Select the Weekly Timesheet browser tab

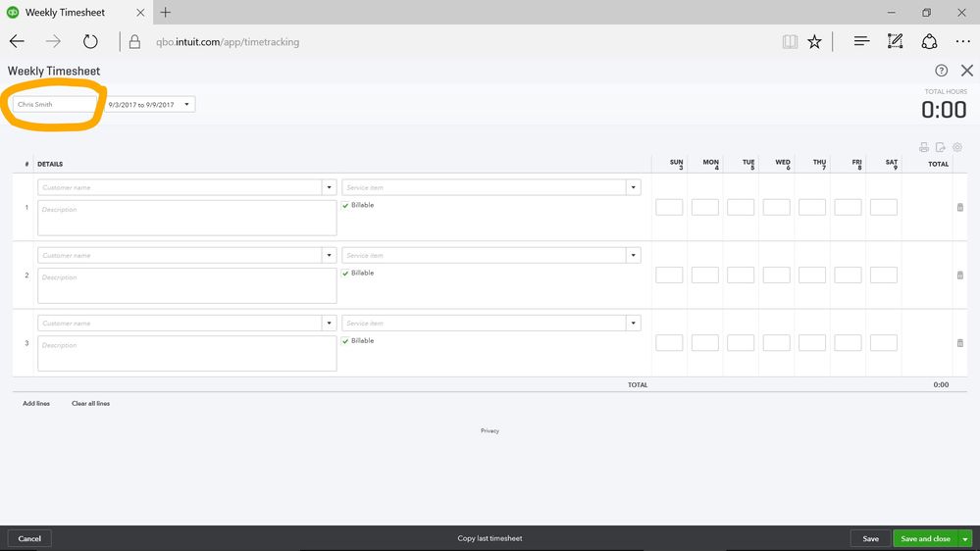pyautogui.click(x=77, y=12)
